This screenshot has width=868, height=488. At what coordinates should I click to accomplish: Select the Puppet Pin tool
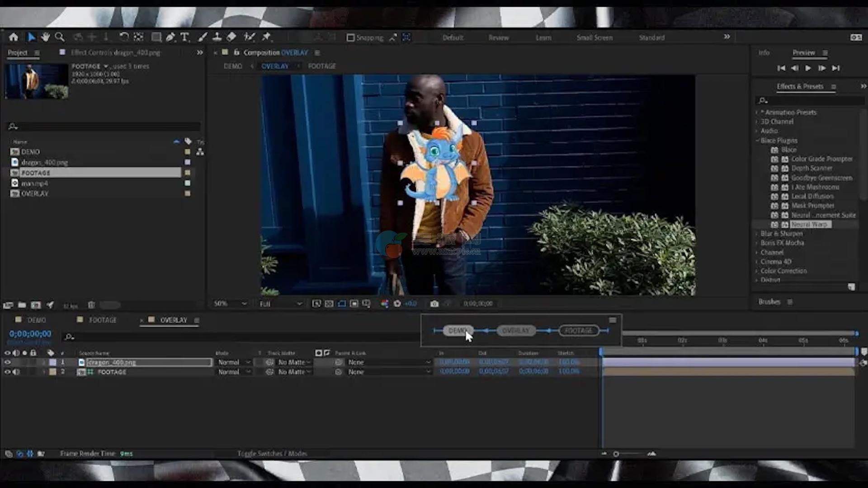266,37
